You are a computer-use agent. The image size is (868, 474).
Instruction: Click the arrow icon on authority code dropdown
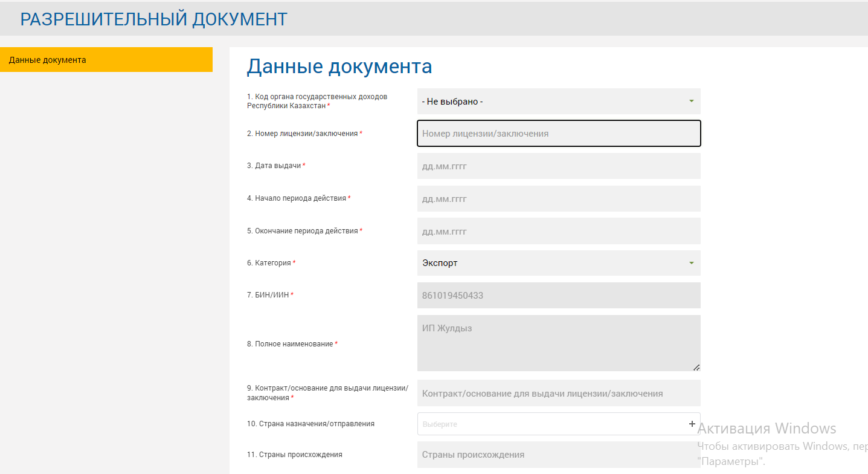[x=691, y=101]
